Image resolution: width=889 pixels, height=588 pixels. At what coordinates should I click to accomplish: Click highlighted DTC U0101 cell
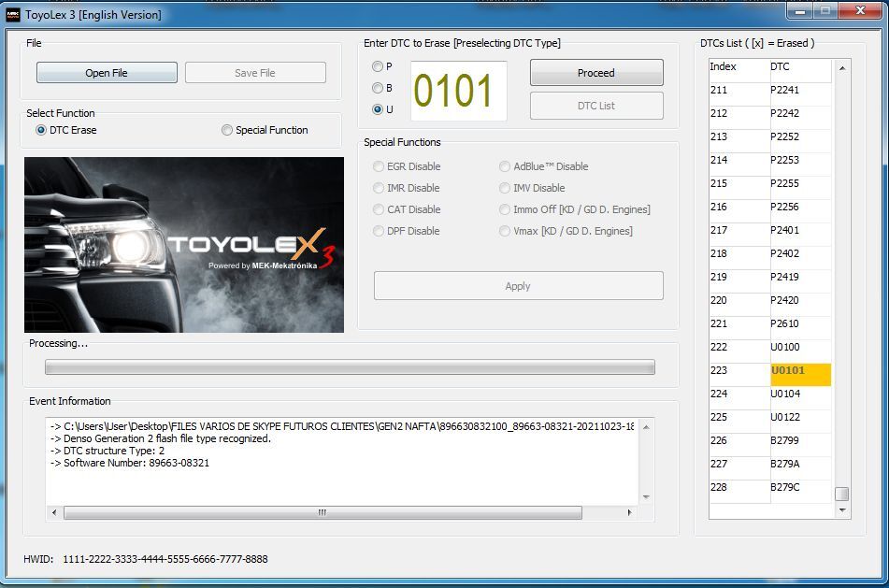[x=800, y=374]
